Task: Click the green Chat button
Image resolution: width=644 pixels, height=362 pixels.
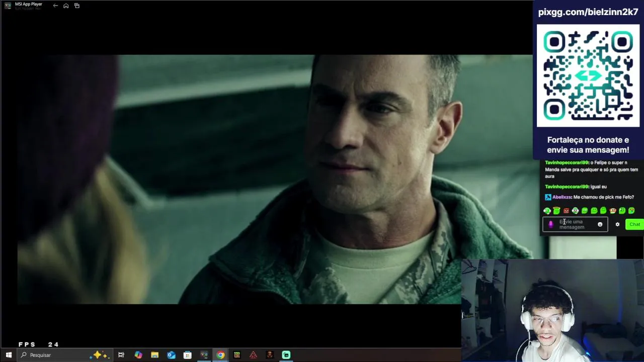Action: click(x=634, y=224)
